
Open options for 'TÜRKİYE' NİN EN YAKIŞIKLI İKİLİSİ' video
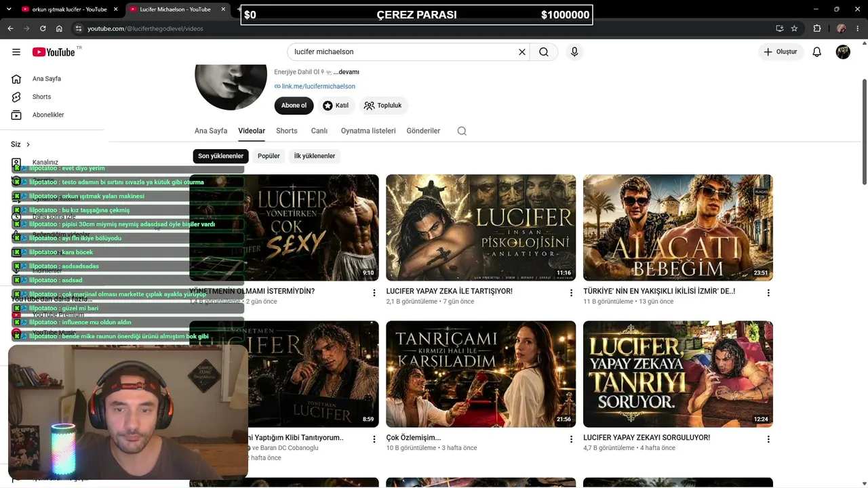tap(768, 293)
